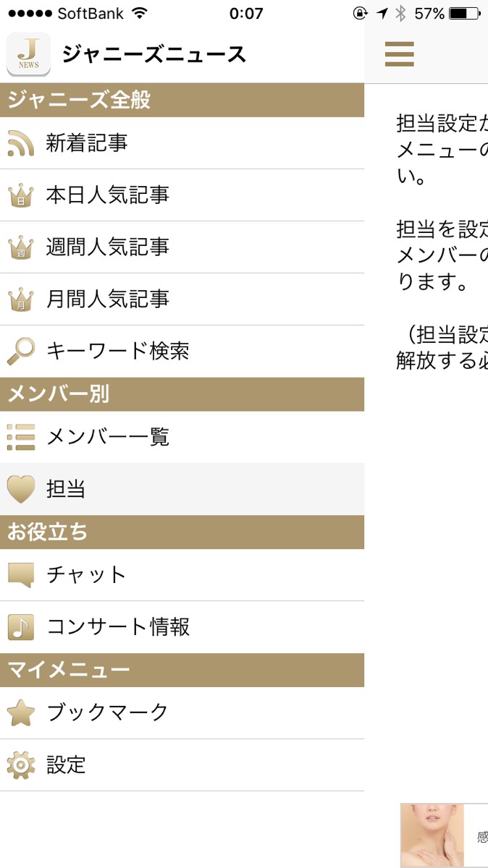Tap the member list icon
This screenshot has width=488, height=868.
[21, 437]
